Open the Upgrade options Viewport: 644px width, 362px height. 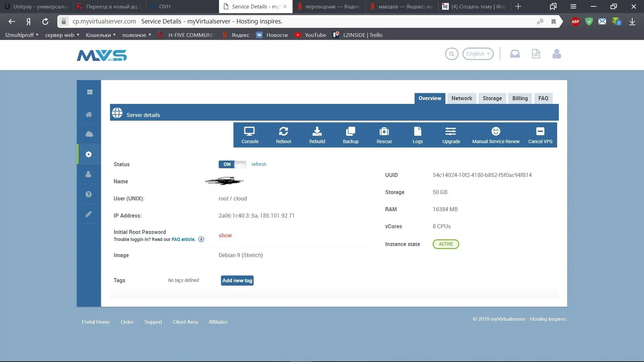pos(451,135)
